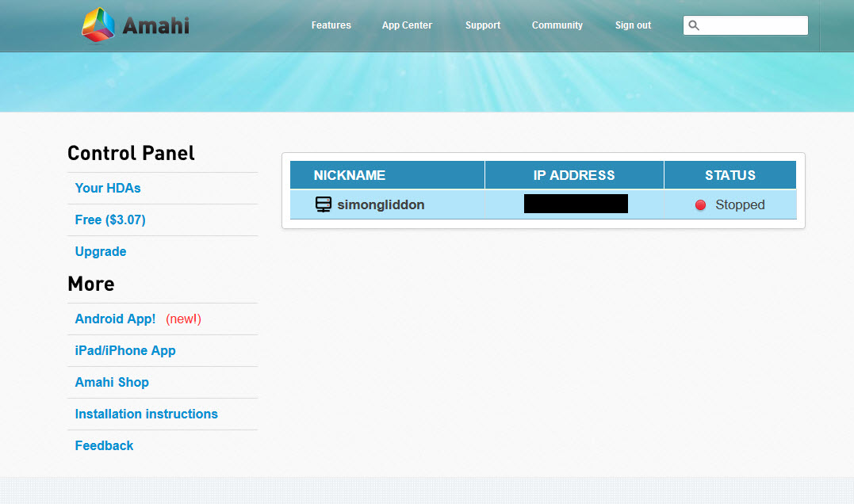
Task: Open the Feedback link in sidebar
Action: tap(104, 445)
